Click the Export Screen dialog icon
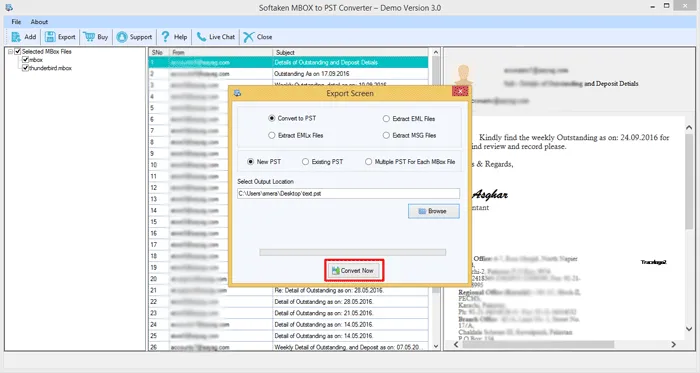700x373 pixels. point(238,93)
